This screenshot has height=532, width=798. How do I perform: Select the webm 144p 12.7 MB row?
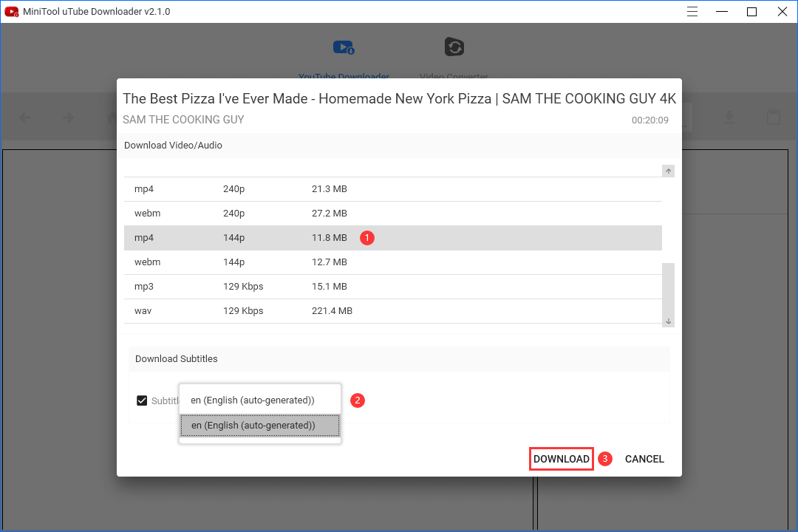pos(393,262)
